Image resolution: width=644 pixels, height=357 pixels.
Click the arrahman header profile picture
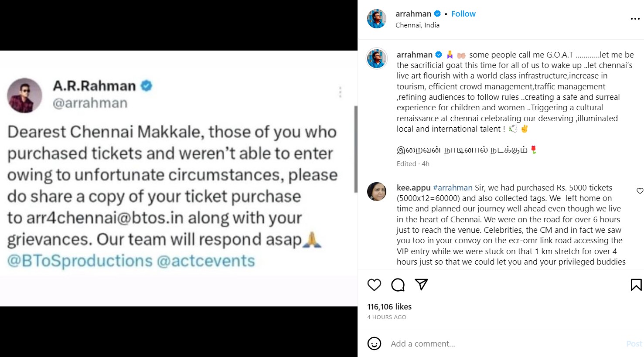pyautogui.click(x=377, y=19)
